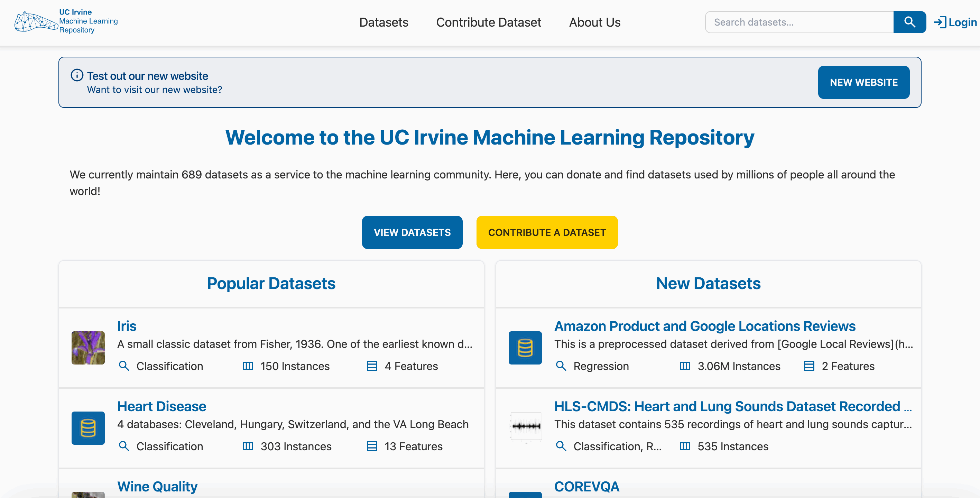Click the Search datasets input field

(799, 22)
